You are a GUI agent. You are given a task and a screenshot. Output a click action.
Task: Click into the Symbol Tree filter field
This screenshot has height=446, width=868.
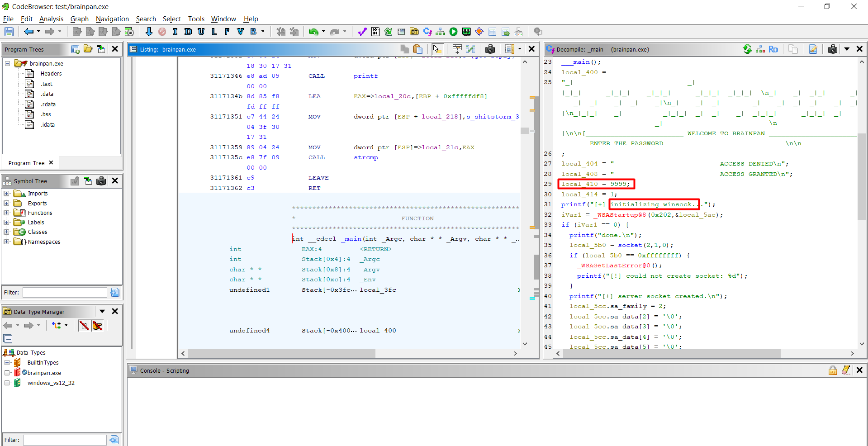pyautogui.click(x=65, y=293)
